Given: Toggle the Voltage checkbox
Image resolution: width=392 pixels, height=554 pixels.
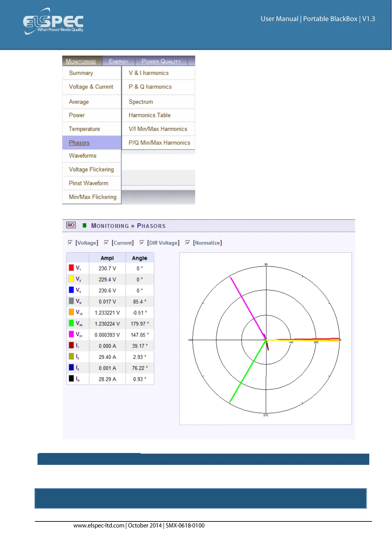Looking at the screenshot, I should (70, 242).
